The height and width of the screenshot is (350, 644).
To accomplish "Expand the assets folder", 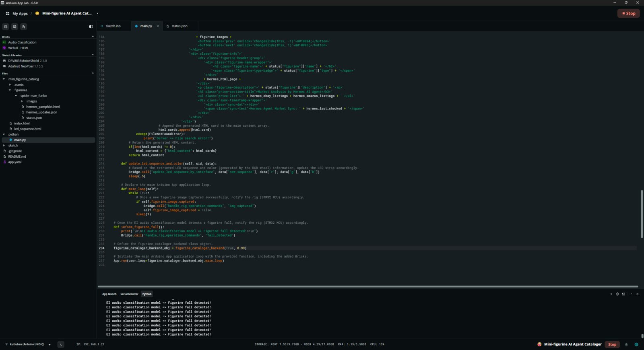I will (10, 84).
